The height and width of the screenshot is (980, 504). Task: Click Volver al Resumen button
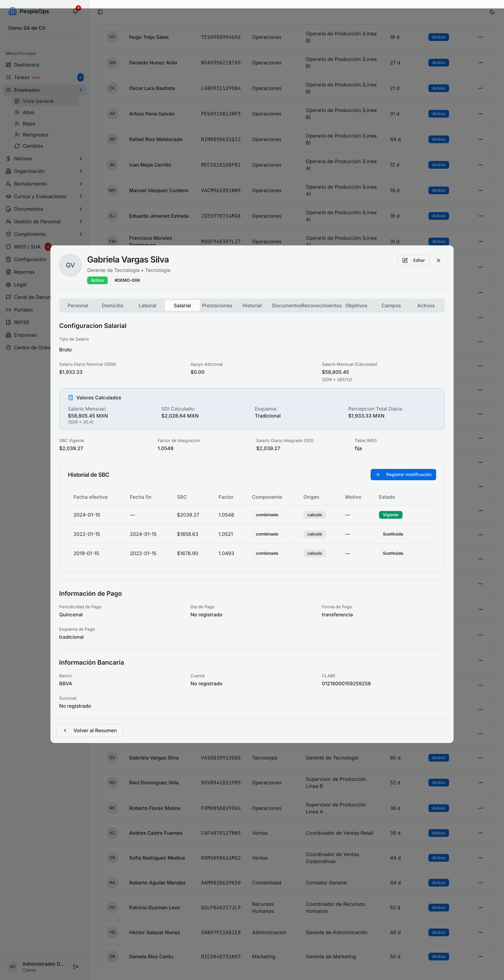[x=90, y=730]
